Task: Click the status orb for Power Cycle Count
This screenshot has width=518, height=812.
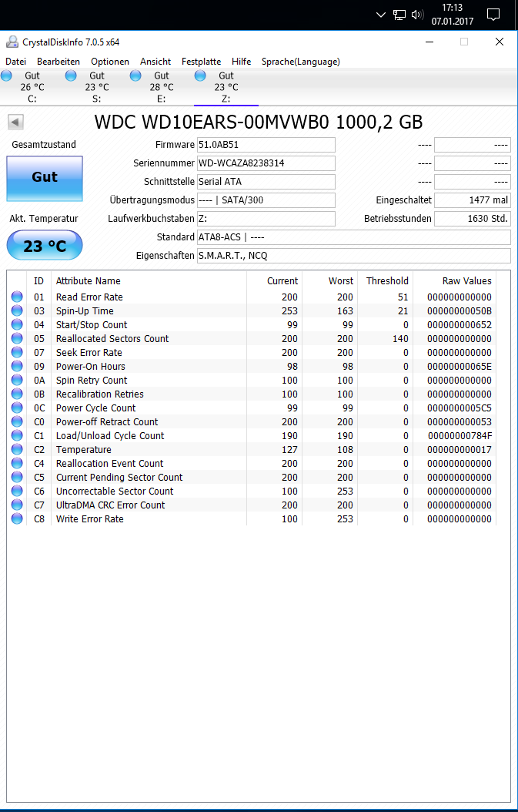Action: [17, 408]
